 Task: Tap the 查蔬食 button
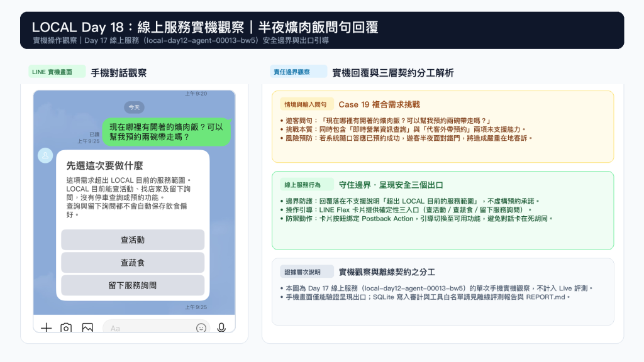click(133, 263)
